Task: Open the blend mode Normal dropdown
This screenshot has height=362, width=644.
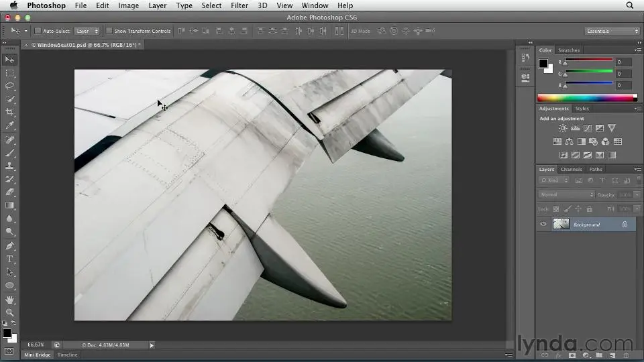Action: (566, 194)
